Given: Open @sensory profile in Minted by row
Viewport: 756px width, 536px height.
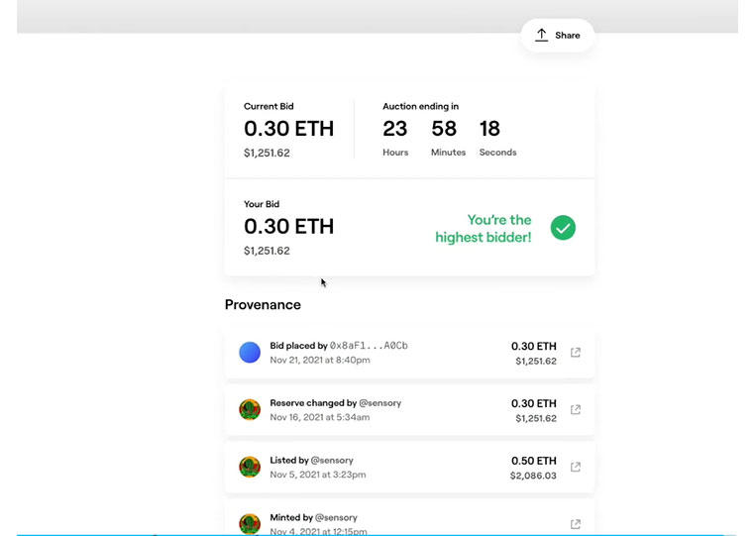Looking at the screenshot, I should pos(336,517).
